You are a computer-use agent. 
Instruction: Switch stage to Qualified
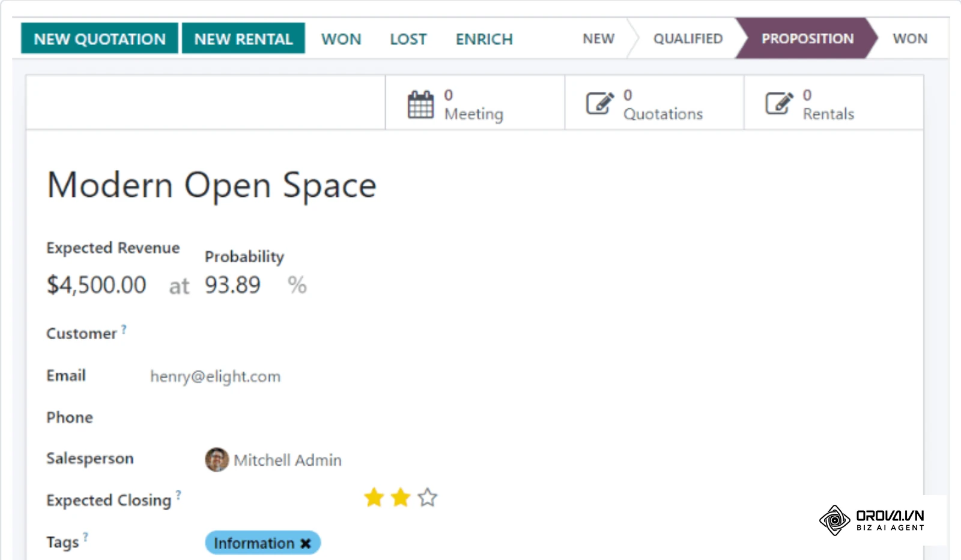pos(688,38)
